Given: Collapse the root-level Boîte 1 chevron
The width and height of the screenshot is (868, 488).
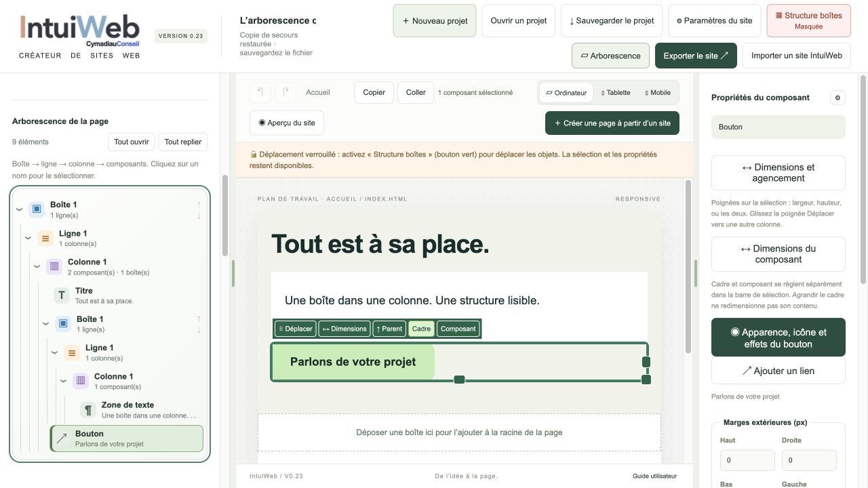Looking at the screenshot, I should point(19,209).
